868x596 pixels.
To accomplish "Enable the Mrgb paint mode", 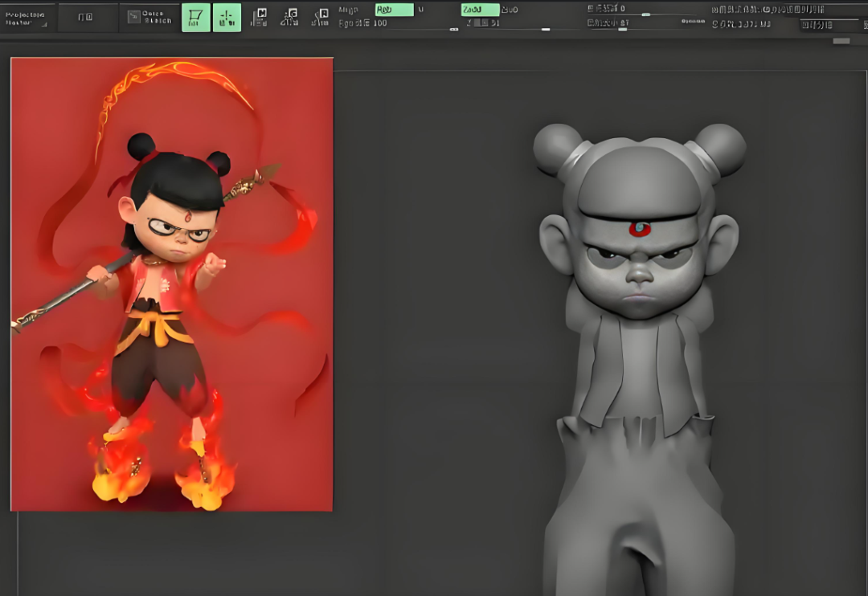I will tap(348, 10).
